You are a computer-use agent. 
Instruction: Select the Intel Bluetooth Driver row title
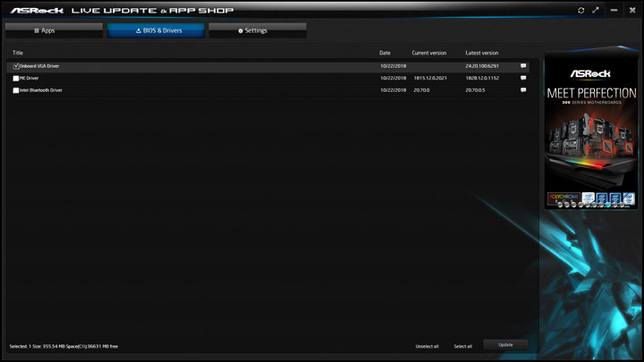tap(41, 90)
